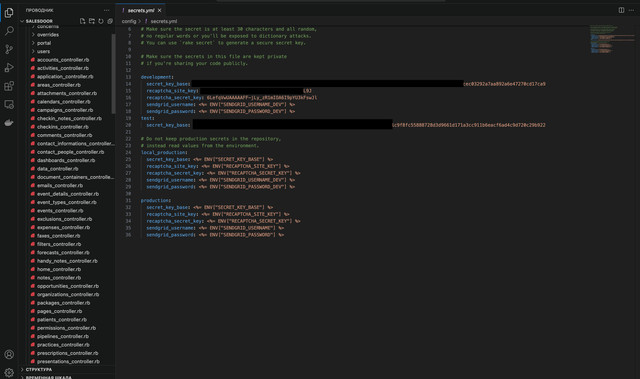Open application_controller.rb file
Viewport: 640px width, 379px height.
[65, 76]
